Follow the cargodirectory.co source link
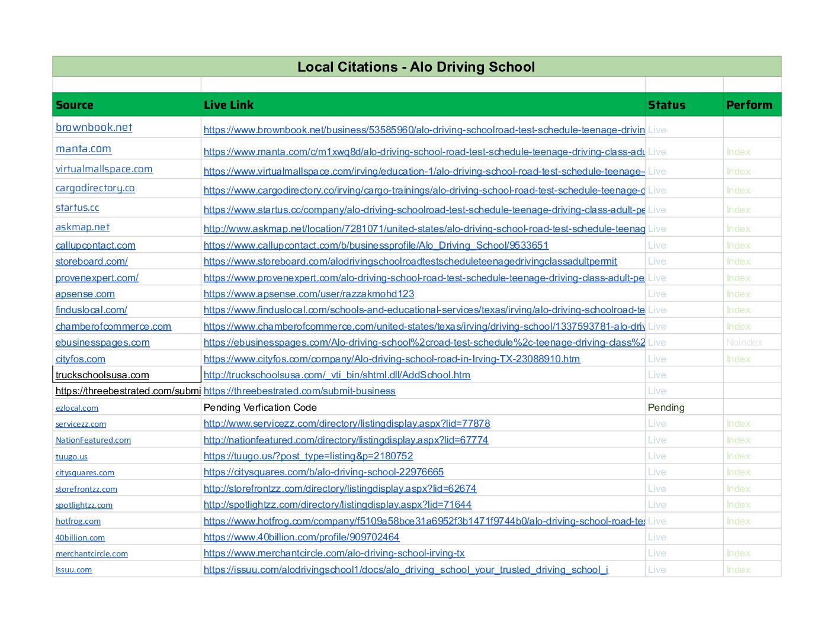Viewport: 834px width, 644px height. point(95,188)
